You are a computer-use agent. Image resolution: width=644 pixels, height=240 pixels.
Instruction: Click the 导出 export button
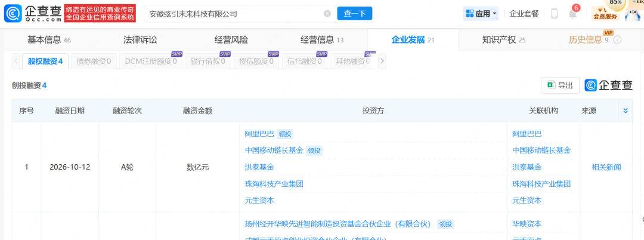(x=560, y=85)
